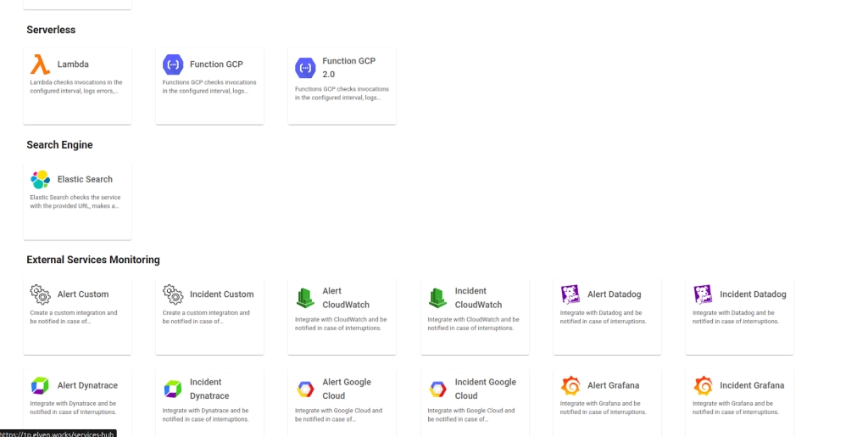The image size is (868, 437).
Task: Select the Alert Grafana orange icon
Action: click(x=570, y=386)
